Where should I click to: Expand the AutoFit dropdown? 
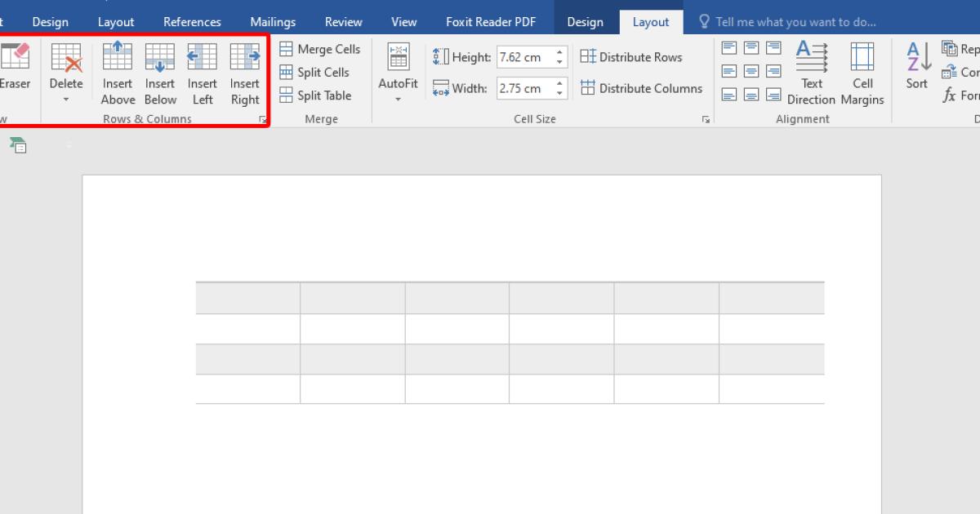pos(398,100)
